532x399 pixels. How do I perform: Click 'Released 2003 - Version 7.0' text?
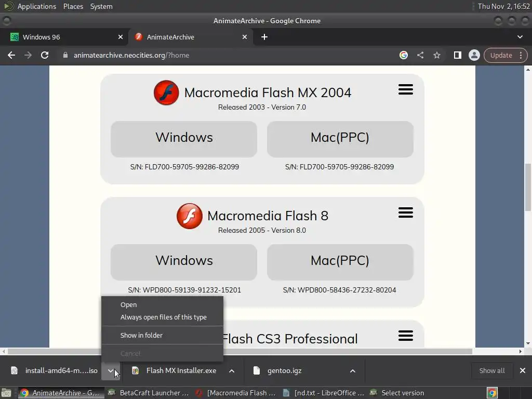(262, 107)
